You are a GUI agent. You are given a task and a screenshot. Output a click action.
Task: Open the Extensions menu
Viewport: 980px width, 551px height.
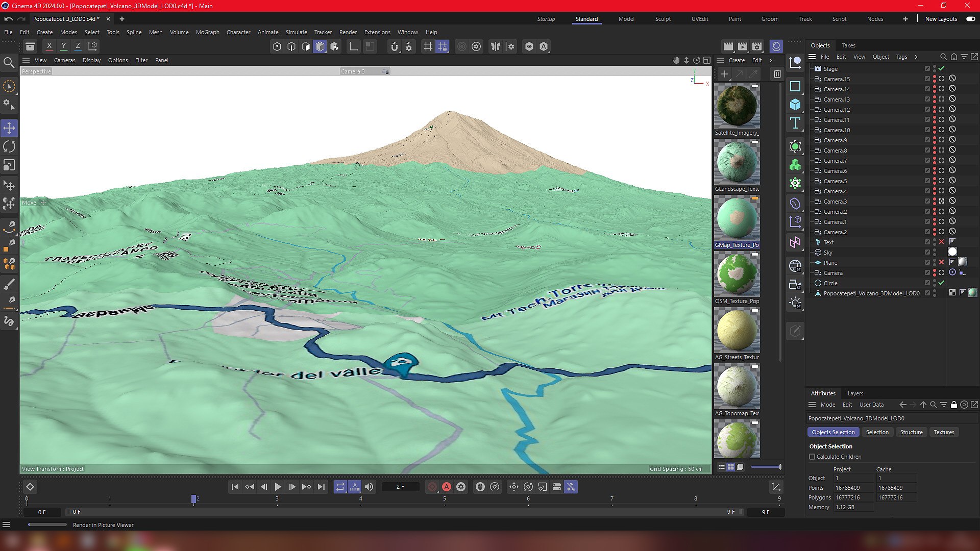(x=377, y=32)
